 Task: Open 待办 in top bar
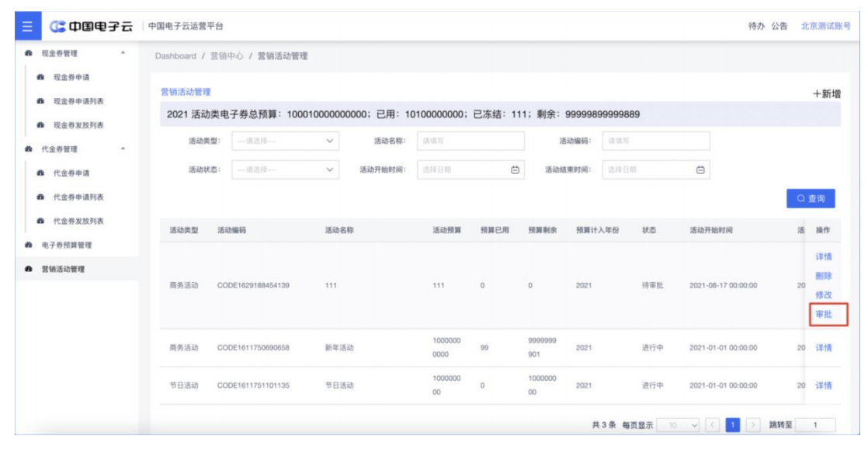coord(756,26)
